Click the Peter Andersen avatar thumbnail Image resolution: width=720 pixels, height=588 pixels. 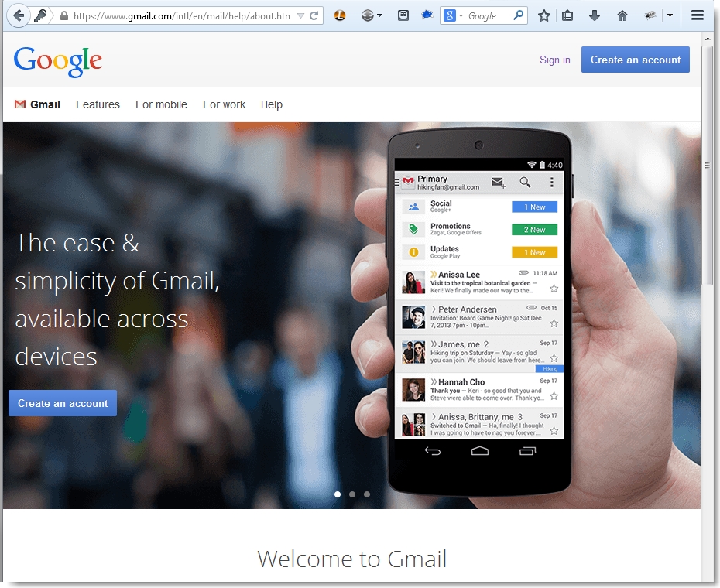pyautogui.click(x=413, y=317)
